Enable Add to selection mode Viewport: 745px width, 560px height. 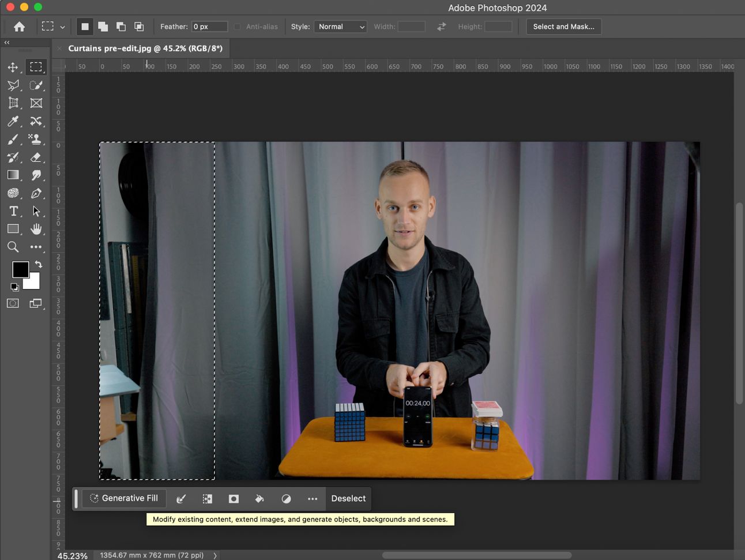tap(103, 27)
